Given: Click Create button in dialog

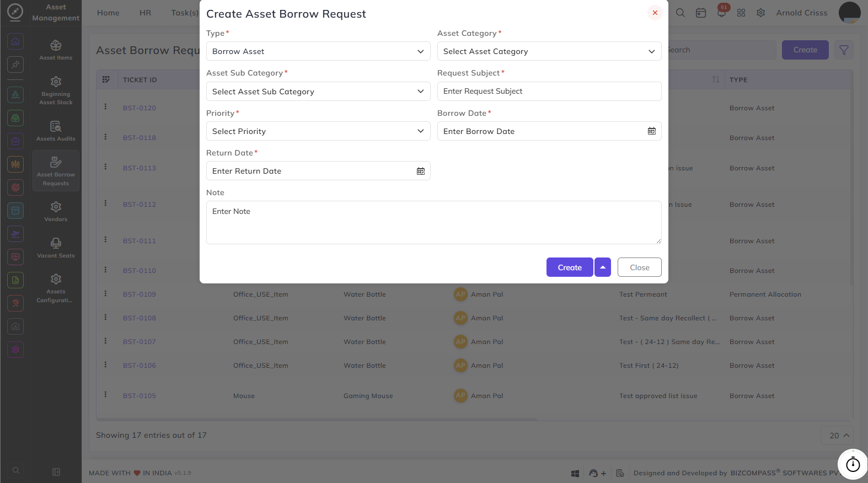Looking at the screenshot, I should 570,267.
